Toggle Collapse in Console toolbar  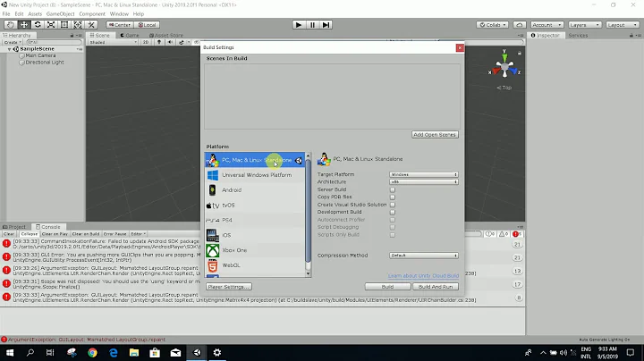(30, 234)
